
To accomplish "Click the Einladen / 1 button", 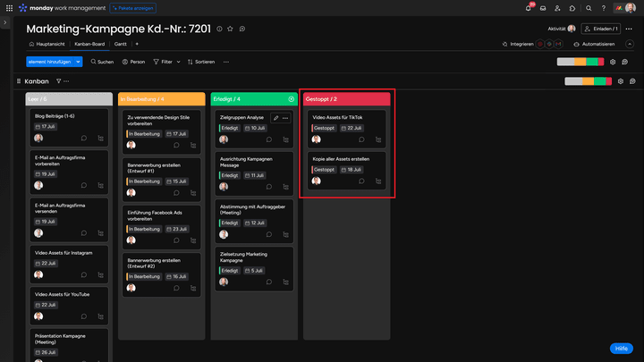I will (x=599, y=29).
